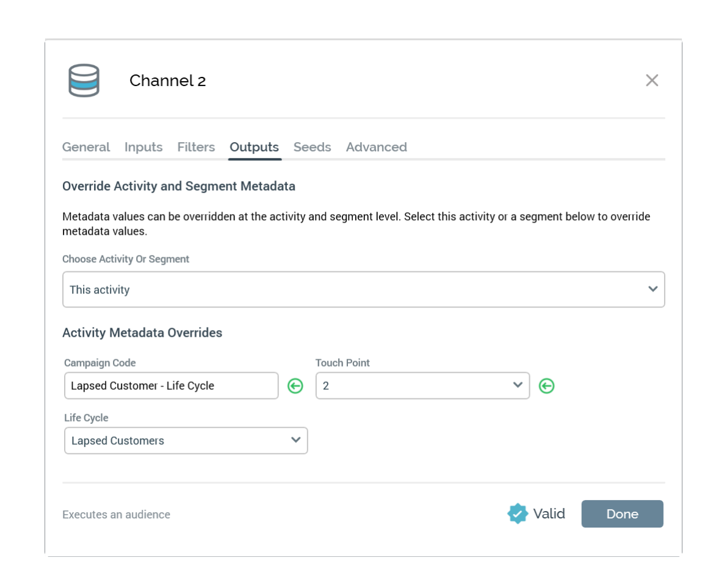Click the Channel 2 database icon
The width and height of the screenshot is (727, 588).
click(84, 81)
